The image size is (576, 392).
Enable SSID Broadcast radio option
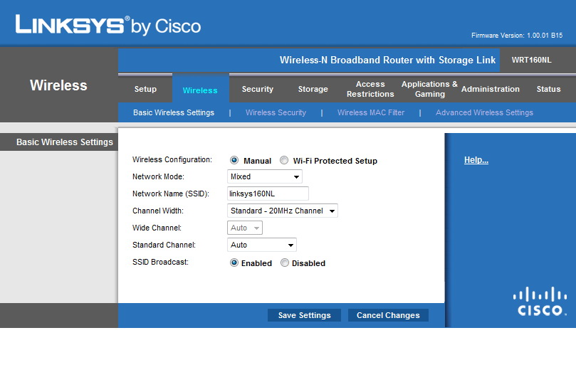234,263
